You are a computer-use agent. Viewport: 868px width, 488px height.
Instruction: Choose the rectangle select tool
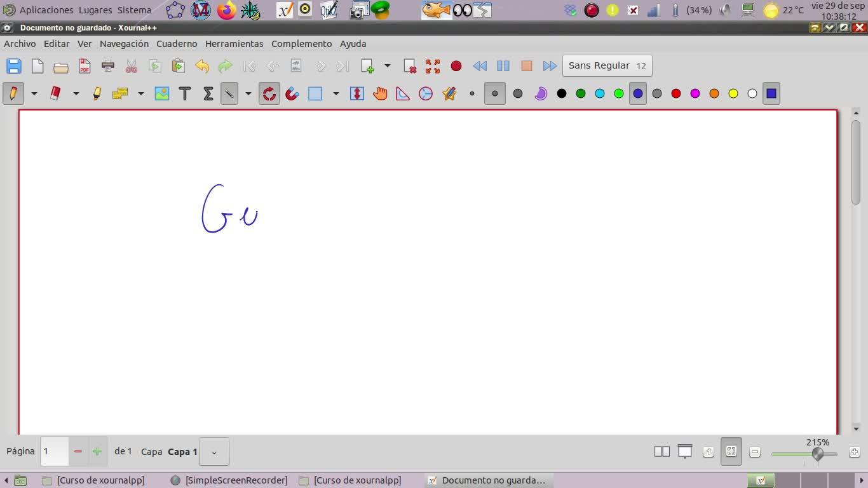(315, 93)
